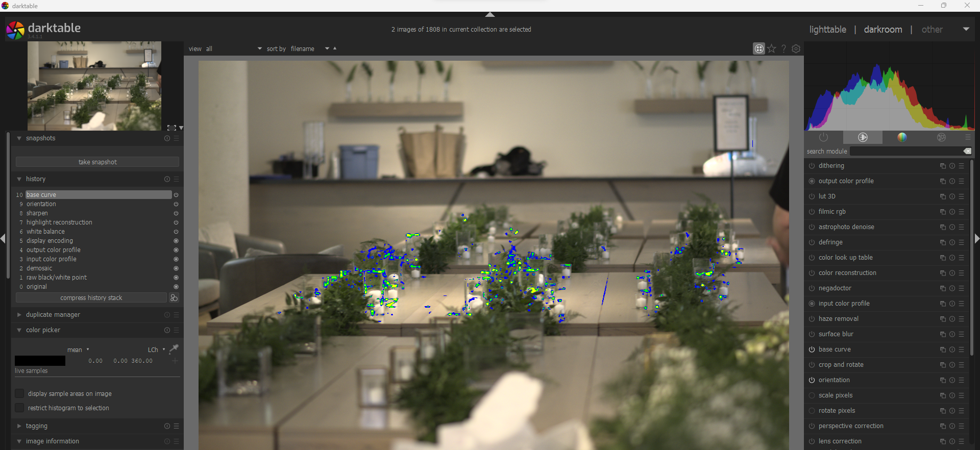Activate the color picker eyedropper tool
Image resolution: width=980 pixels, height=450 pixels.
click(174, 349)
